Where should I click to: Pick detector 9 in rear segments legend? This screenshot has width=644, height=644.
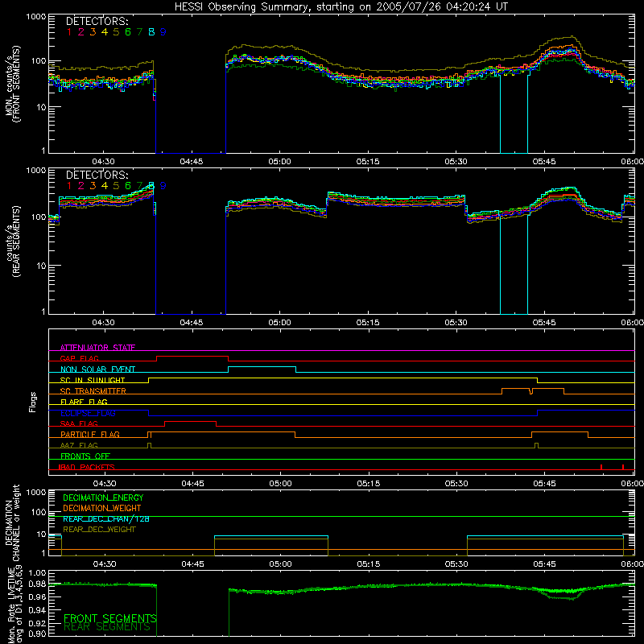click(x=163, y=186)
